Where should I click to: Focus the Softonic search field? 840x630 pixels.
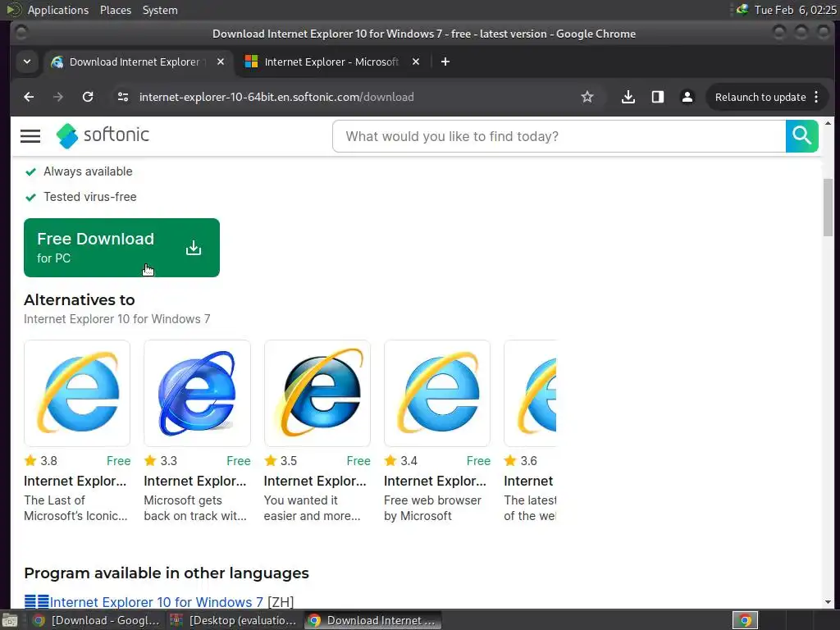559,136
